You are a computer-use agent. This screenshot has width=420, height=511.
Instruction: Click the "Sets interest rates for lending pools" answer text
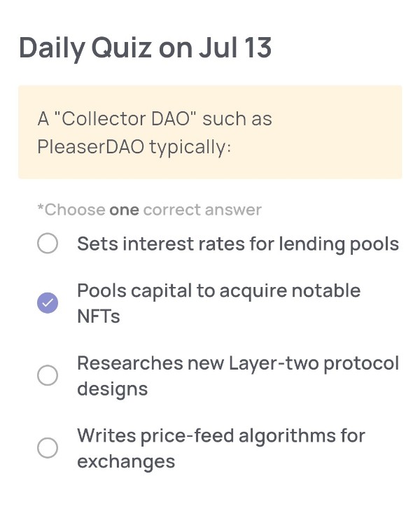(x=238, y=244)
